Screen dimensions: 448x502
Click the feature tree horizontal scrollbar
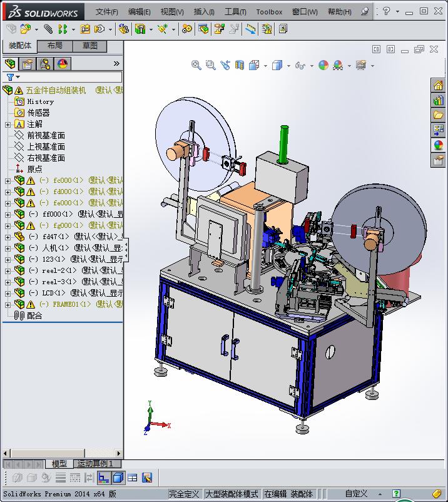48,453
